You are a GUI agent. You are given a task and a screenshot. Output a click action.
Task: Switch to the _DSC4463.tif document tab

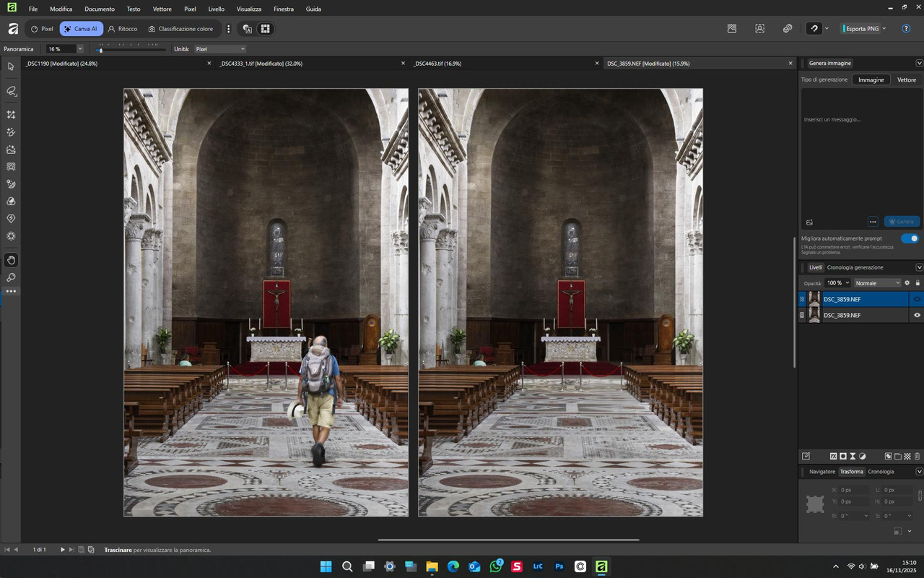click(437, 64)
